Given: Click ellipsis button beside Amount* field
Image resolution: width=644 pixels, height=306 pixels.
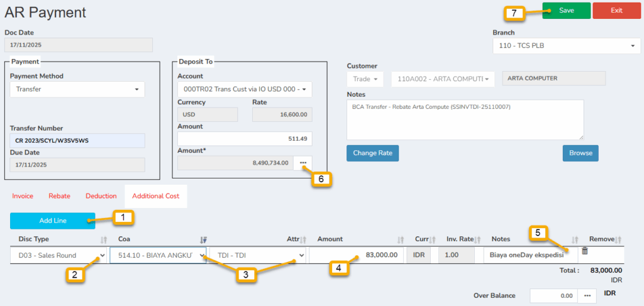Looking at the screenshot, I should pos(303,163).
